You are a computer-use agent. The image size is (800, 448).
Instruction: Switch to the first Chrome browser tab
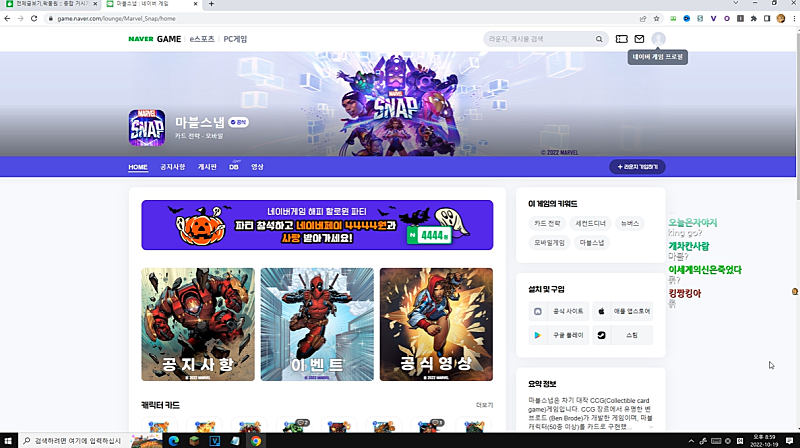coord(50,4)
